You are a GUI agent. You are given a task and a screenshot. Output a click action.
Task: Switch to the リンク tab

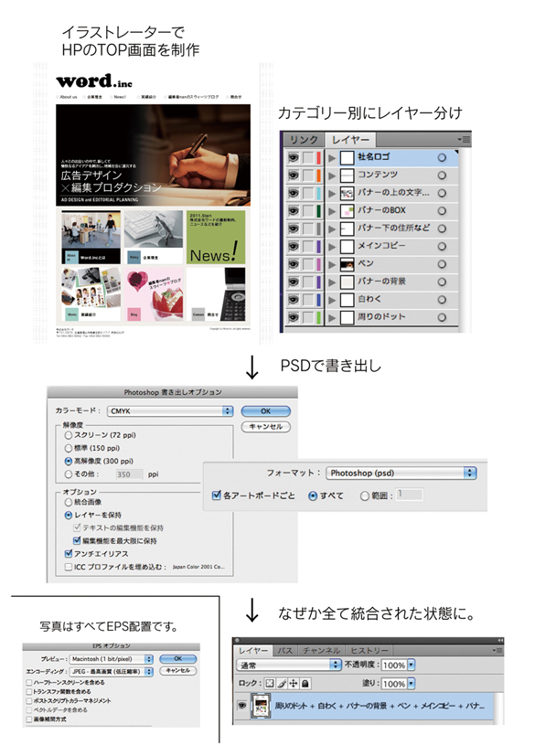pos(304,140)
